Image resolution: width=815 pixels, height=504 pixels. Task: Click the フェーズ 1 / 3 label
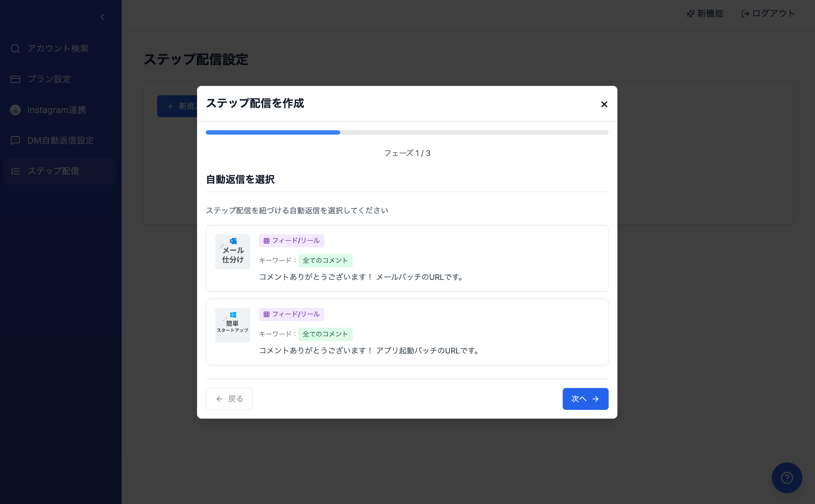(x=407, y=153)
